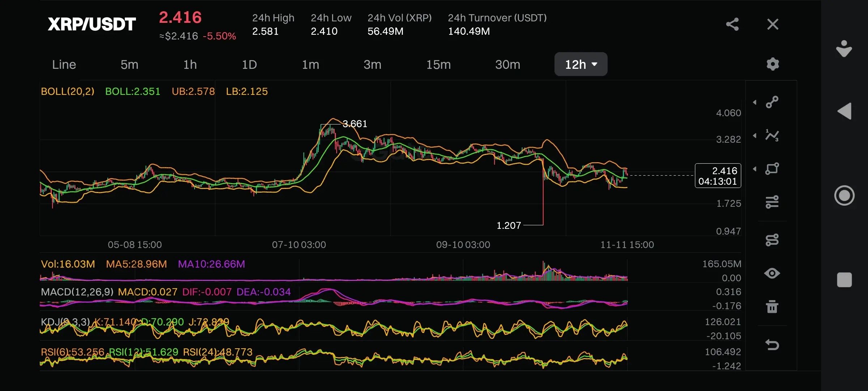Toggle drawings visibility eye icon

772,273
